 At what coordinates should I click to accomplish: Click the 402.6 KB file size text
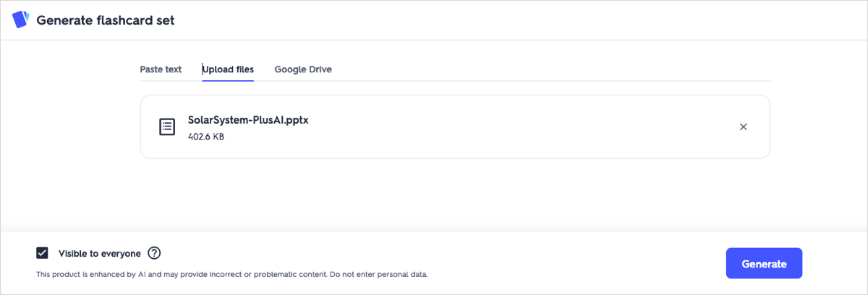[x=206, y=136]
